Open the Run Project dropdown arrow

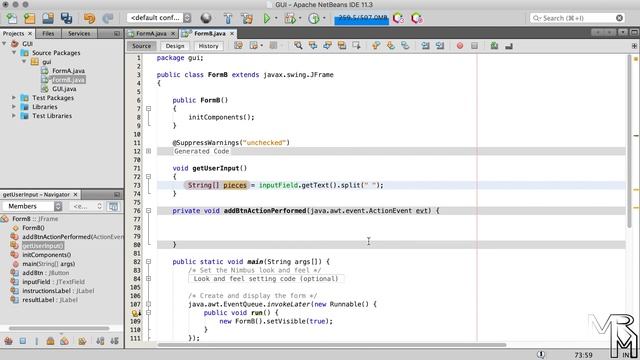click(x=276, y=18)
